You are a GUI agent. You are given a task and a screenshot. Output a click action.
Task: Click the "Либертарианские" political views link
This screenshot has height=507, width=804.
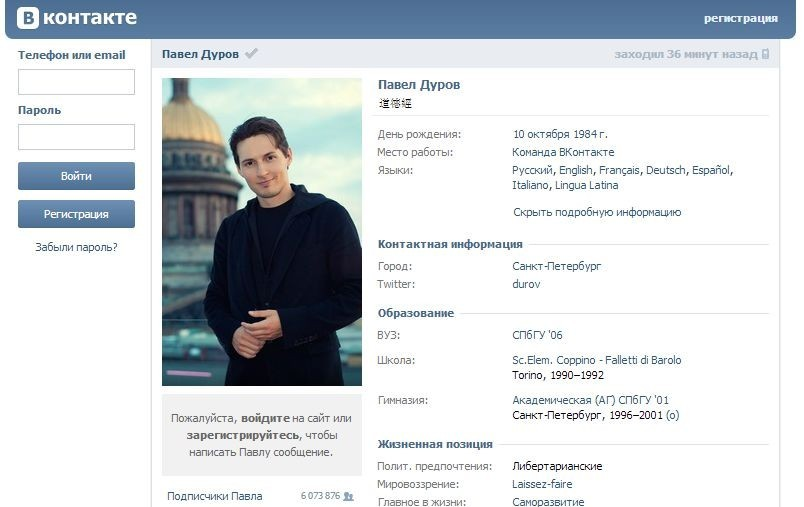(557, 466)
